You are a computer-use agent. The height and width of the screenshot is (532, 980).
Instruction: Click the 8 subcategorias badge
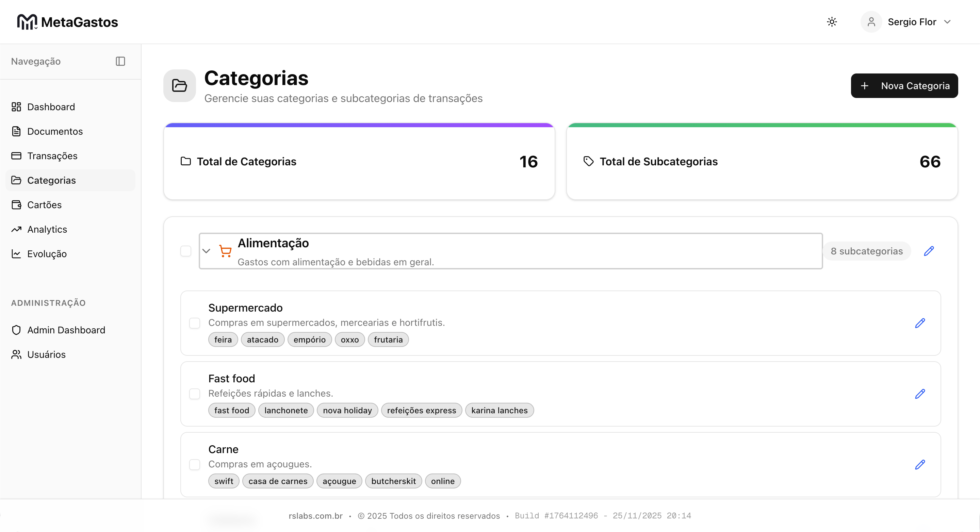866,251
